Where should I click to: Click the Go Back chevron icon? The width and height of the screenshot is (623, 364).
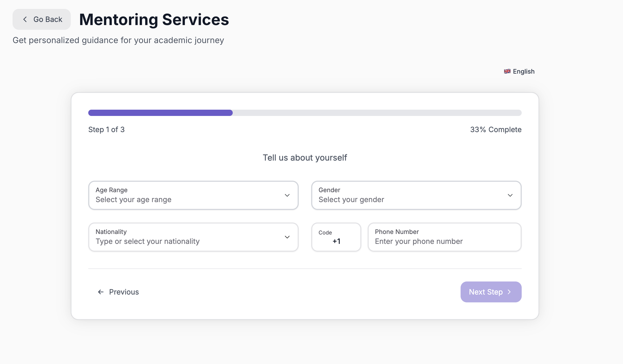click(x=25, y=19)
